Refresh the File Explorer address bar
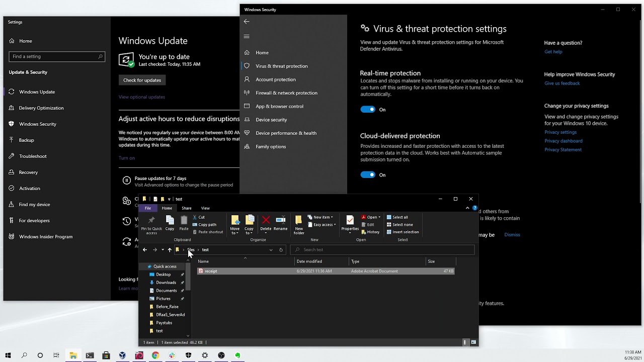The width and height of the screenshot is (644, 362). click(281, 250)
